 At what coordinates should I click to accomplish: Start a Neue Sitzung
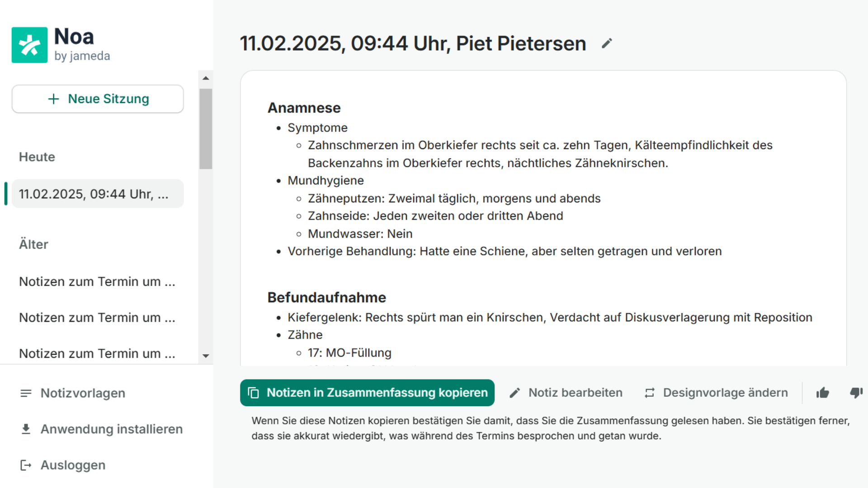pyautogui.click(x=98, y=99)
